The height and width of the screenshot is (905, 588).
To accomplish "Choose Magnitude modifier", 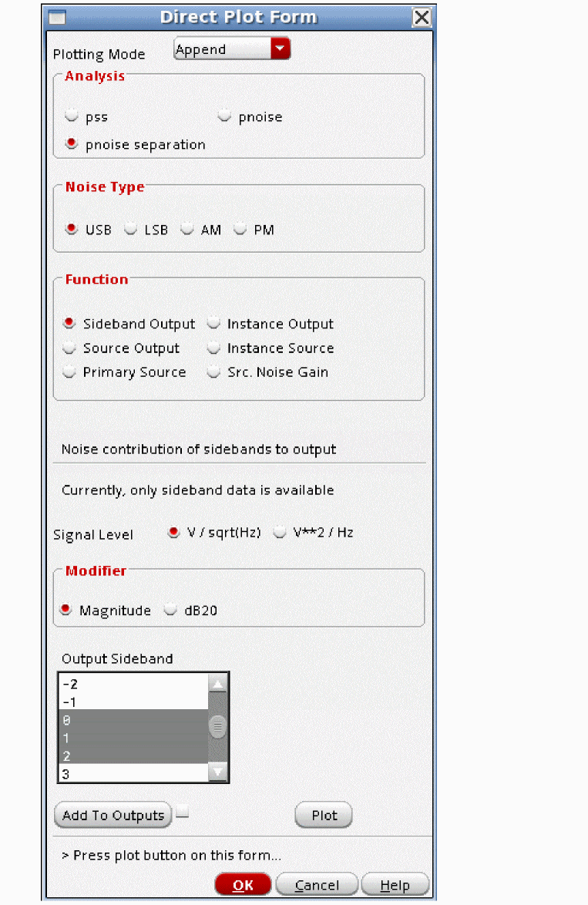I will pos(66,609).
